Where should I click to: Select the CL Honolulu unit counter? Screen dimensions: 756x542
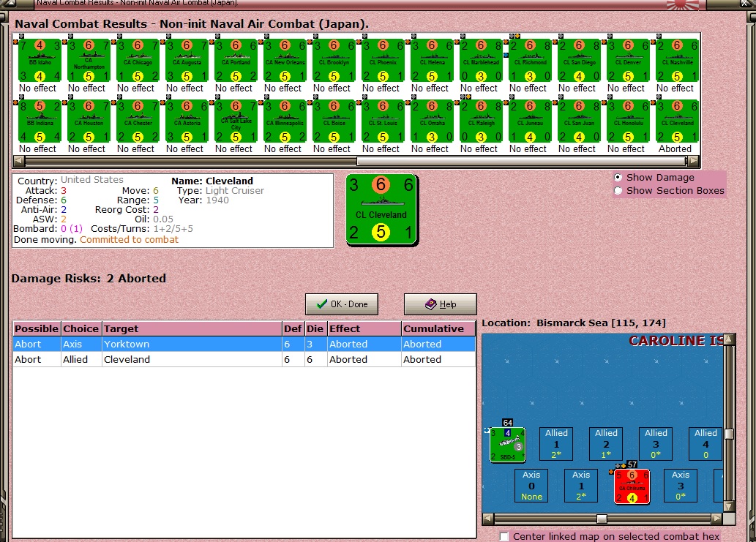pyautogui.click(x=628, y=121)
